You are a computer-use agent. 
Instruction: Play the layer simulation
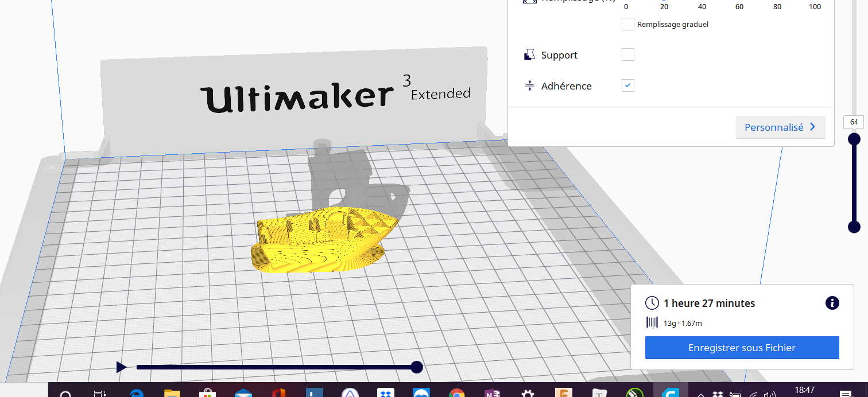pyautogui.click(x=121, y=367)
